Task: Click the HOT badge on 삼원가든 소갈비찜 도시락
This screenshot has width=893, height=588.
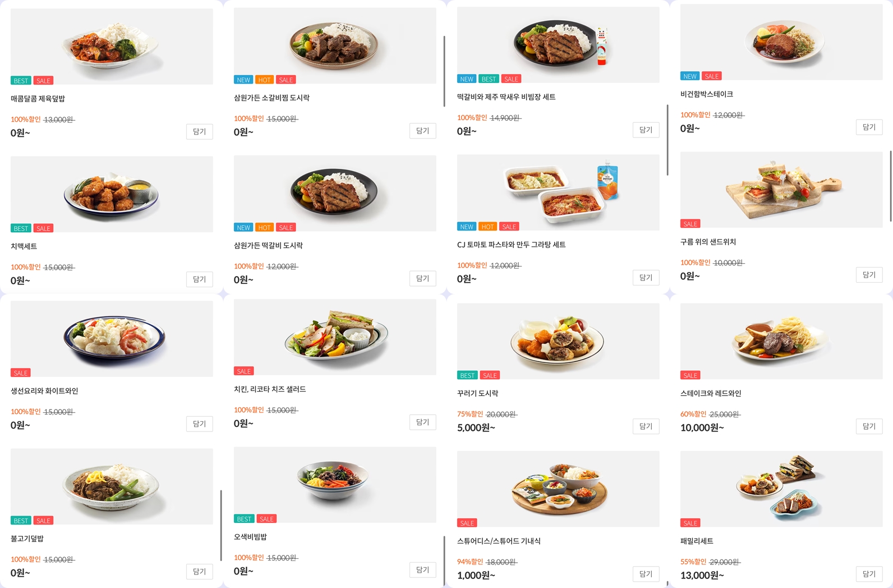Action: 264,79
